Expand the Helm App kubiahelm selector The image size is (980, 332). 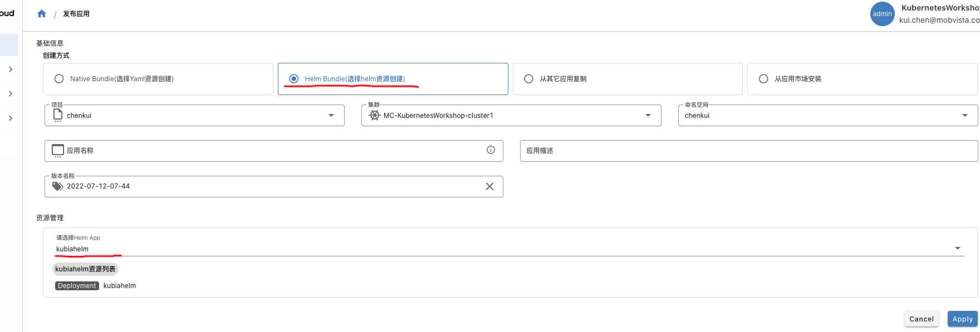point(958,248)
